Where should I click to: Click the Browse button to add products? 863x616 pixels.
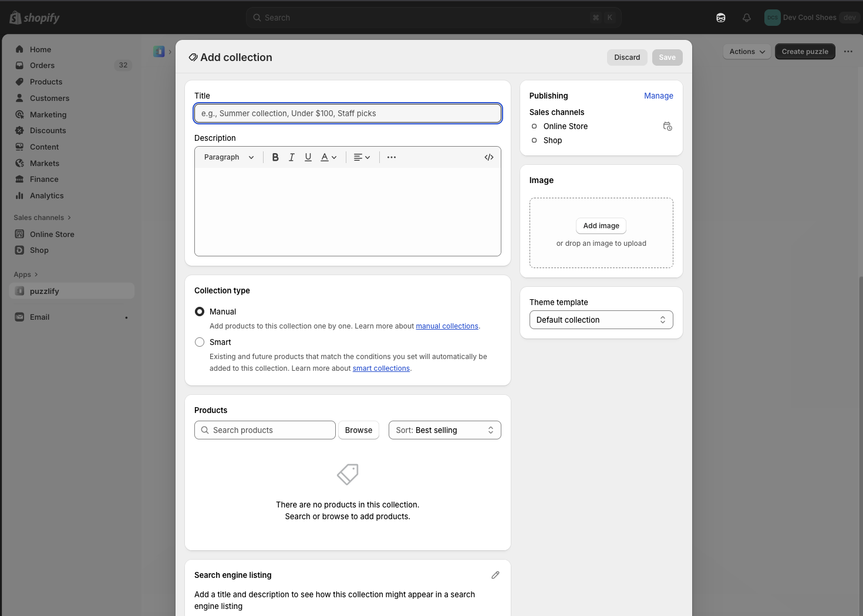358,430
